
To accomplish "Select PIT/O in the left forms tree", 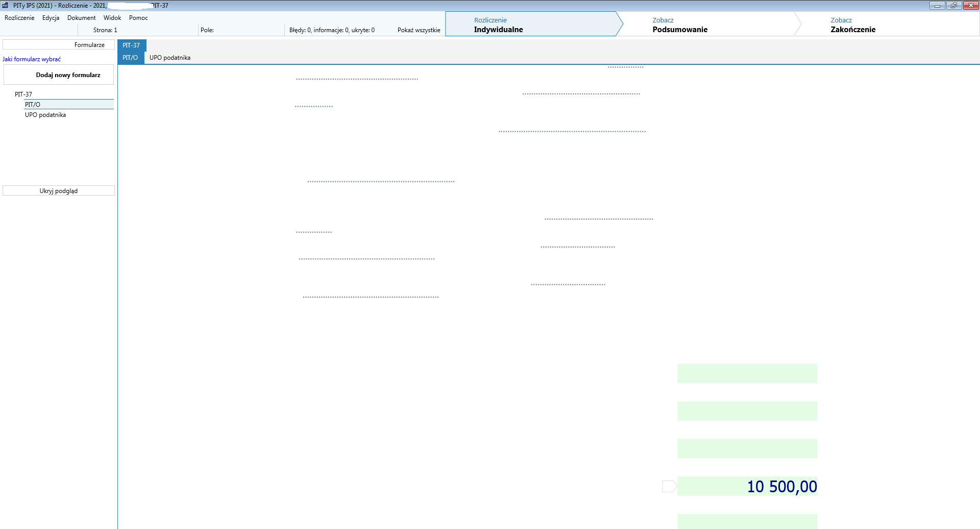I will pyautogui.click(x=33, y=105).
